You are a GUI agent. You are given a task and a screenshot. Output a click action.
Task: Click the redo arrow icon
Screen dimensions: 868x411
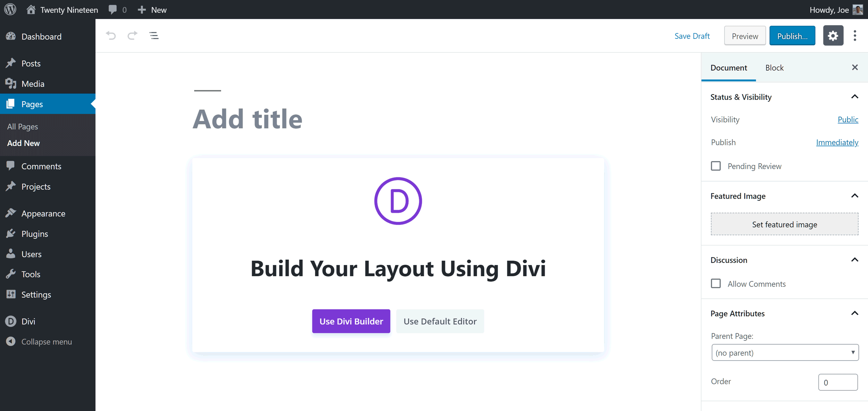click(132, 35)
